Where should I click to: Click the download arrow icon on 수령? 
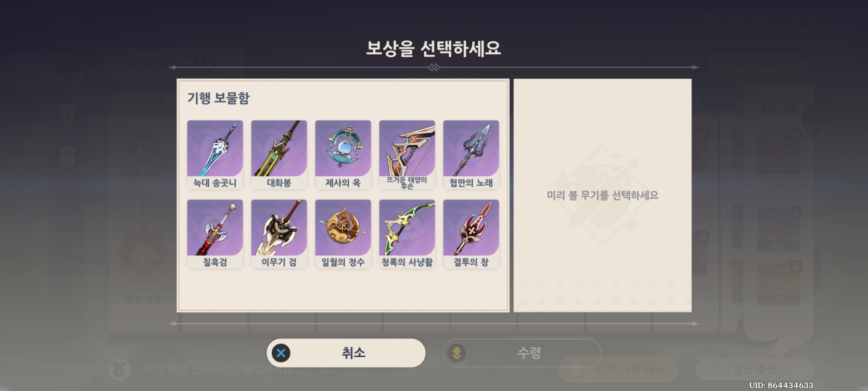tap(456, 353)
